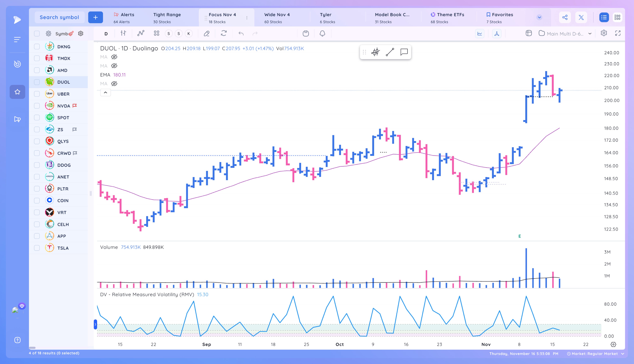Select the pencil drawing tool
This screenshot has width=634, height=364.
206,33
